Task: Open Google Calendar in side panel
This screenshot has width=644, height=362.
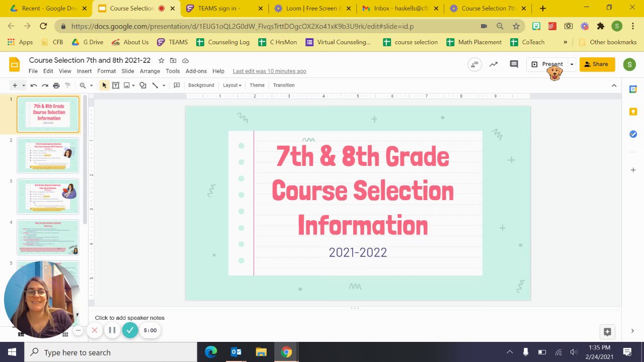Action: pos(633,89)
